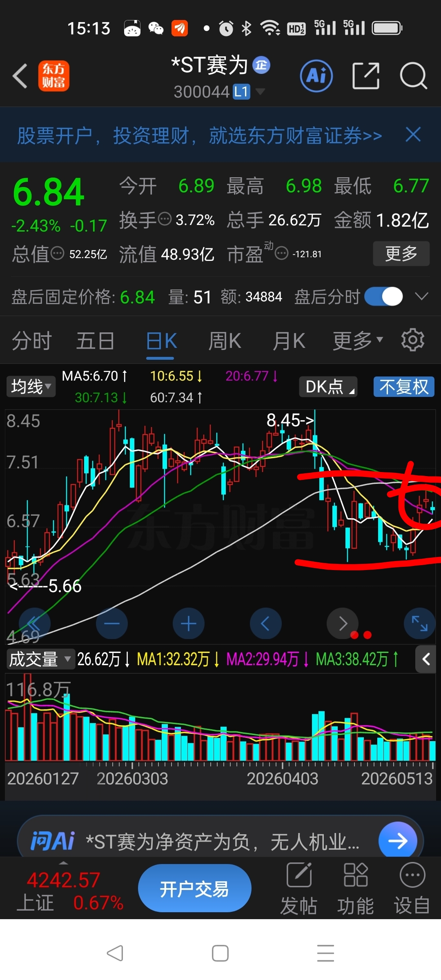
Task: Tap the 开户交易 button
Action: pos(194,888)
